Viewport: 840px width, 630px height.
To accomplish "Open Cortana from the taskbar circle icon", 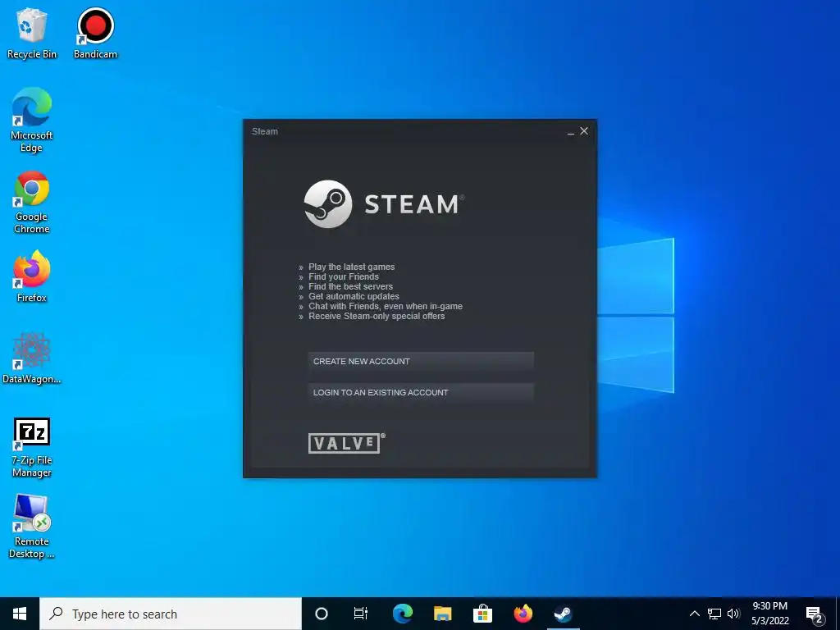I will click(322, 614).
